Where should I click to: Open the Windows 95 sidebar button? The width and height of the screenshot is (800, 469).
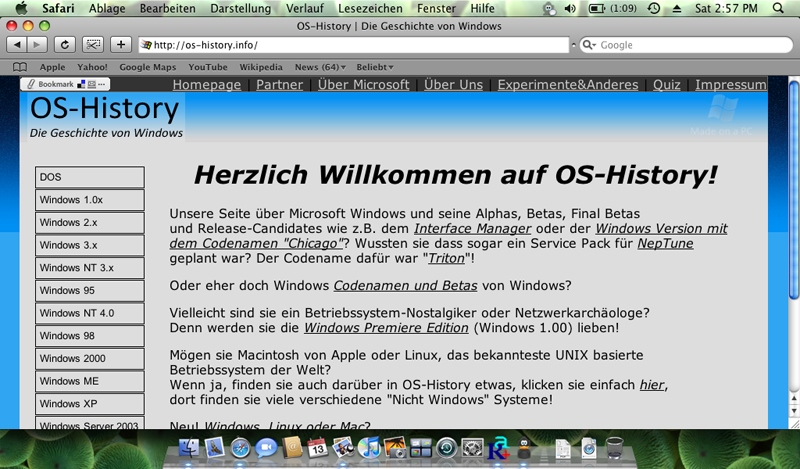pos(89,291)
